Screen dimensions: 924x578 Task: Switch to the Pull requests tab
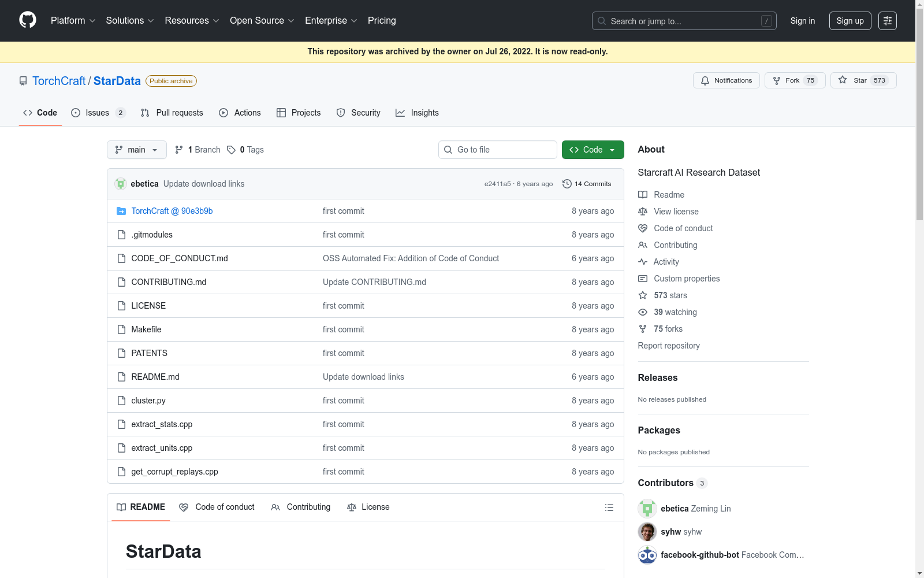(x=172, y=113)
